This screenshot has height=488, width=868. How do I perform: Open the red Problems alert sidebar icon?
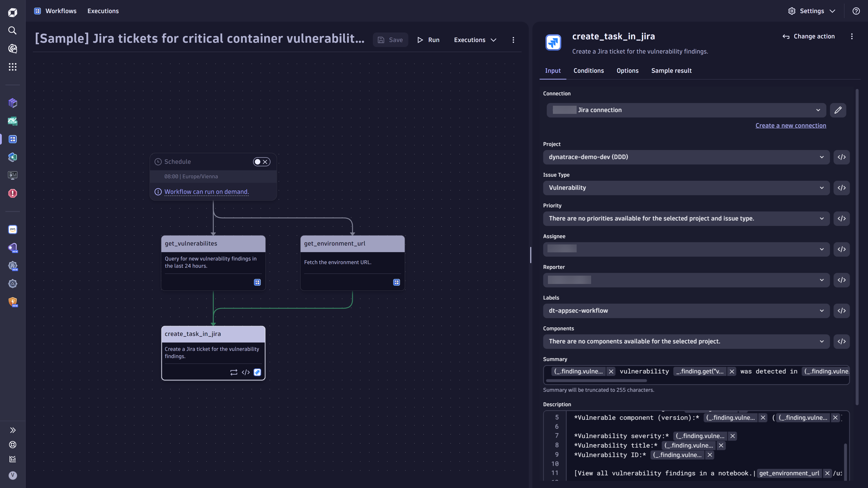pyautogui.click(x=12, y=193)
